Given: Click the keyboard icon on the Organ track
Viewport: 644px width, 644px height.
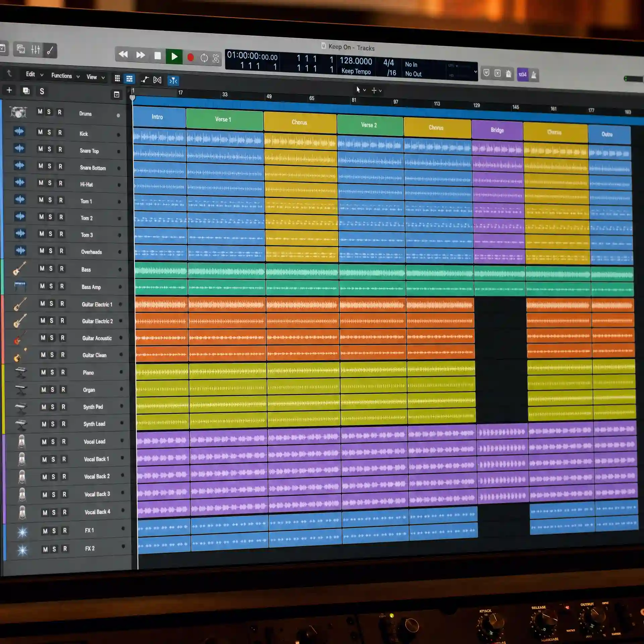Looking at the screenshot, I should click(21, 390).
